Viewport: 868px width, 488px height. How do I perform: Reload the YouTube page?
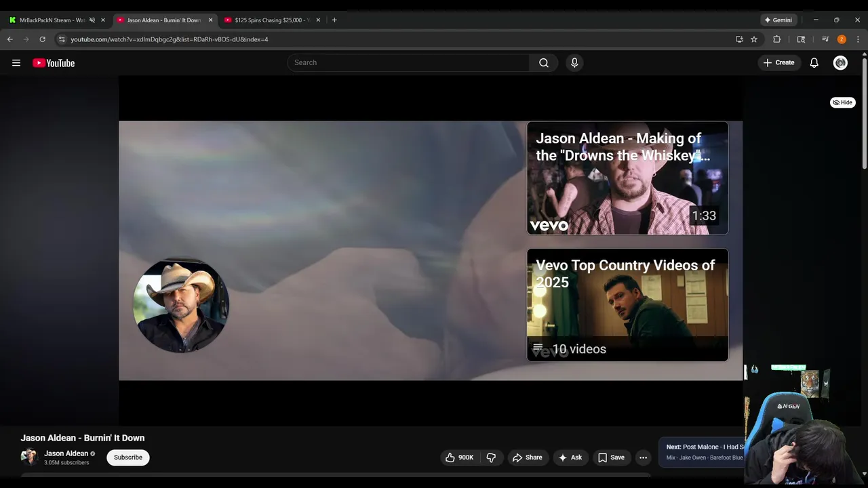(43, 39)
